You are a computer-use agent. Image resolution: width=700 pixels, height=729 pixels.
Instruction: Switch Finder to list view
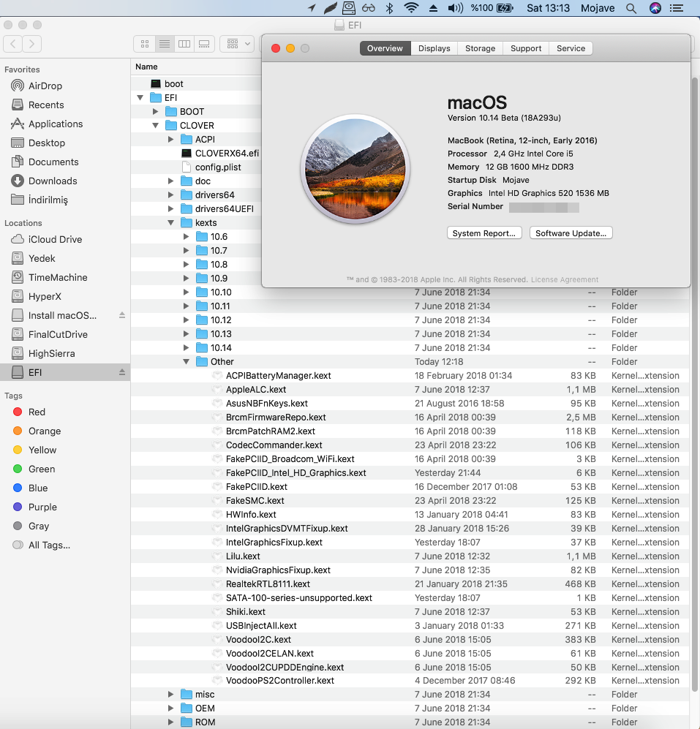[164, 44]
